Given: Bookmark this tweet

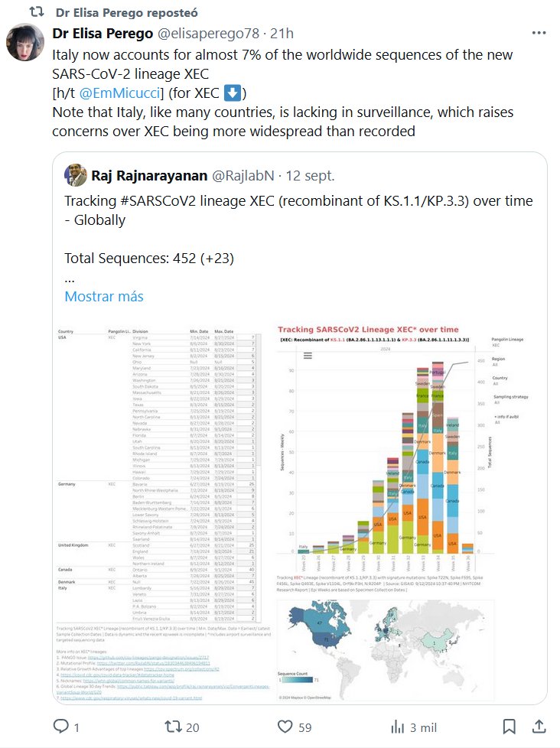Looking at the screenshot, I should tap(510, 725).
